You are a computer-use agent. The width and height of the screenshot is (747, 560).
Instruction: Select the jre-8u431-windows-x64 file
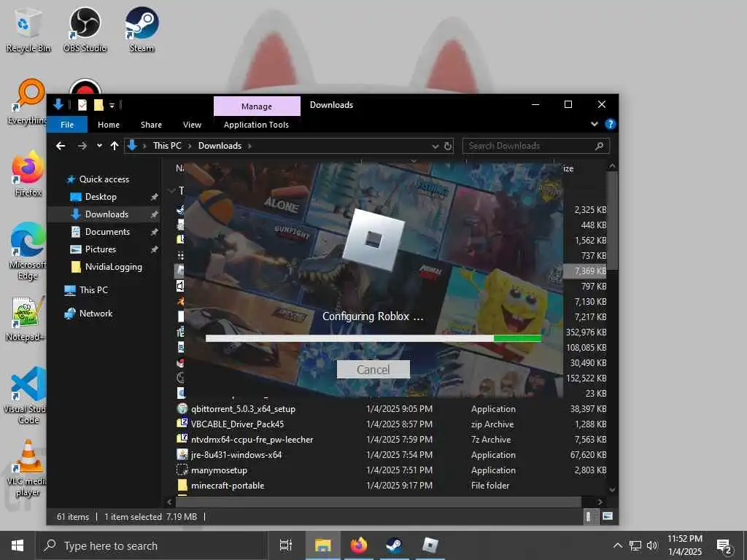[236, 455]
